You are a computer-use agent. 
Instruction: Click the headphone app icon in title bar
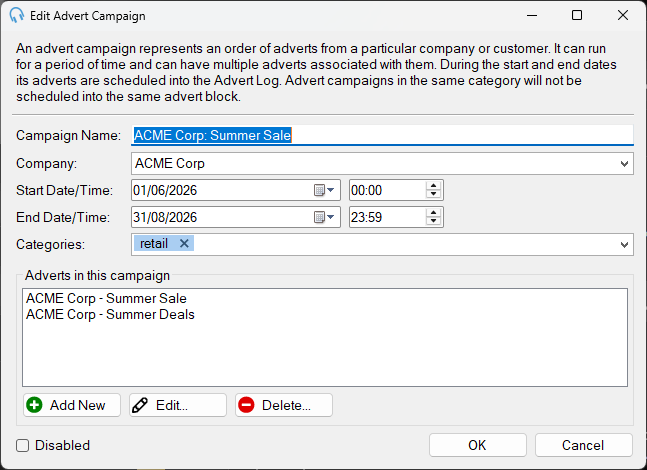17,15
